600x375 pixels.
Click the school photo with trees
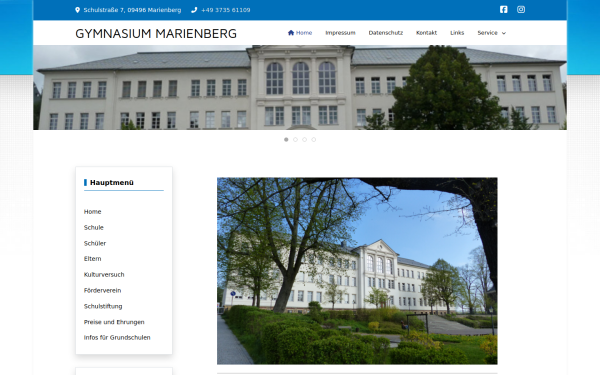pyautogui.click(x=357, y=271)
